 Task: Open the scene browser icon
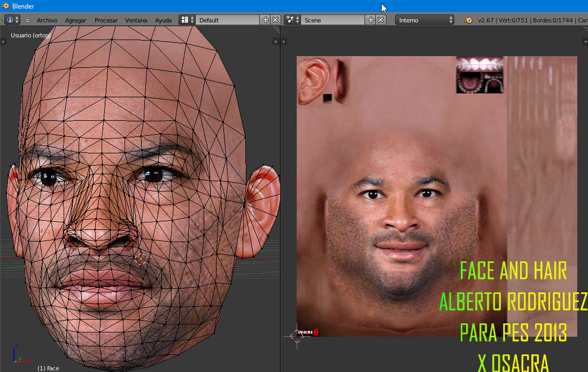[x=292, y=20]
